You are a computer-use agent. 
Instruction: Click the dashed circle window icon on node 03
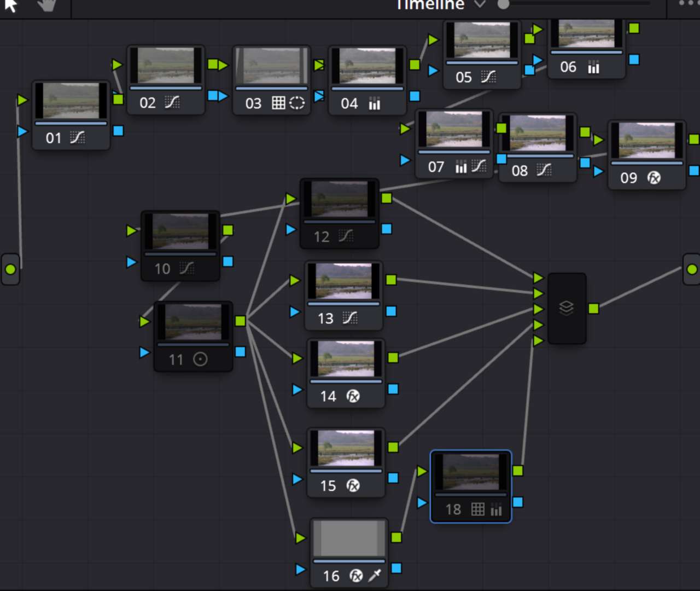pyautogui.click(x=297, y=103)
